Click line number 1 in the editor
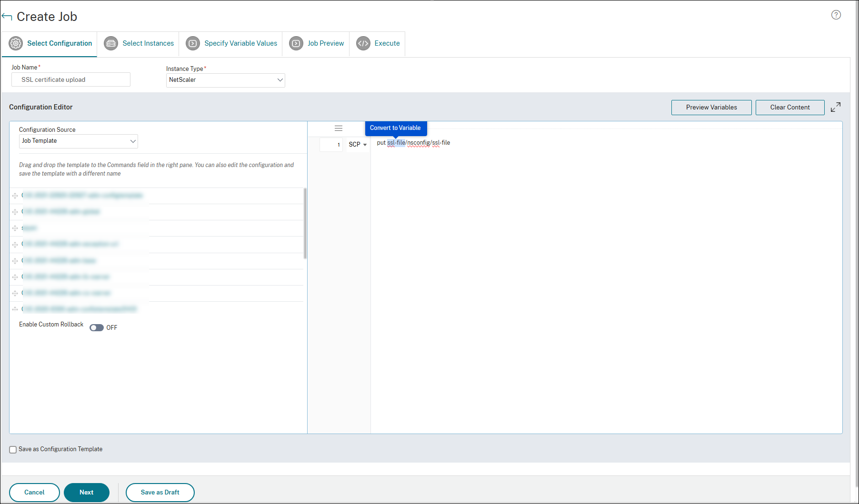Screen dimensions: 859x504 (x=331, y=144)
